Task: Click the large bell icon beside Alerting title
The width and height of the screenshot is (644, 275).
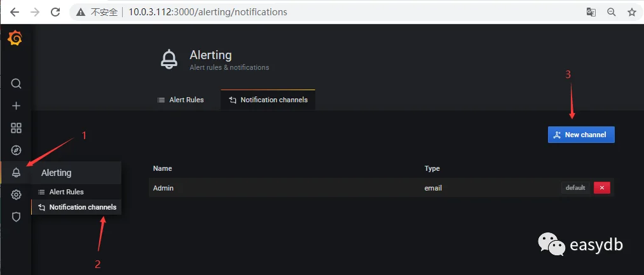Action: tap(169, 60)
